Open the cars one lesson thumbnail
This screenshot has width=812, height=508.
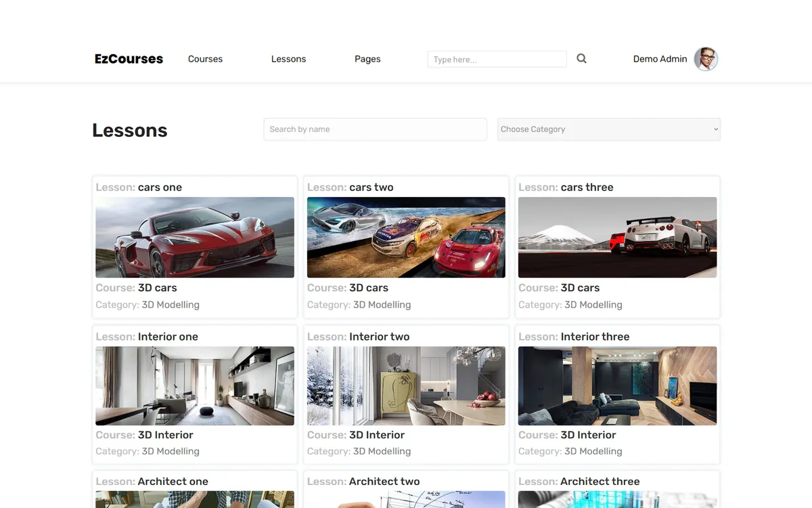[x=195, y=237]
